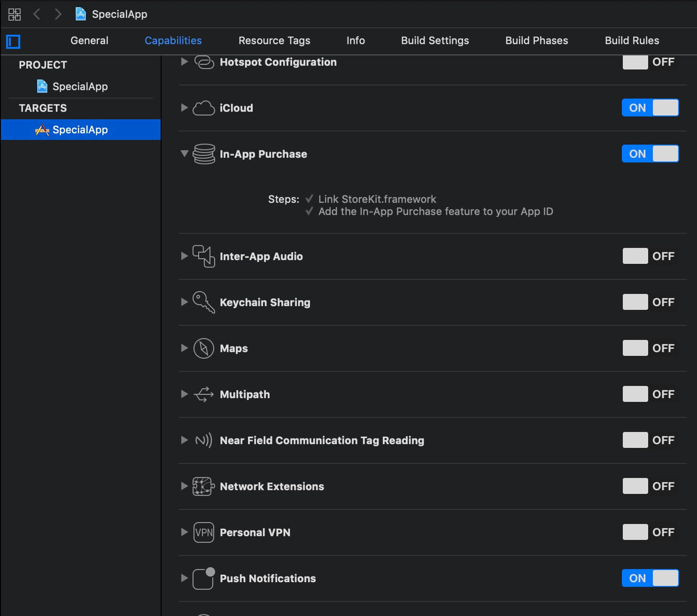Expand Near Field Communication Tag Reading

point(185,440)
